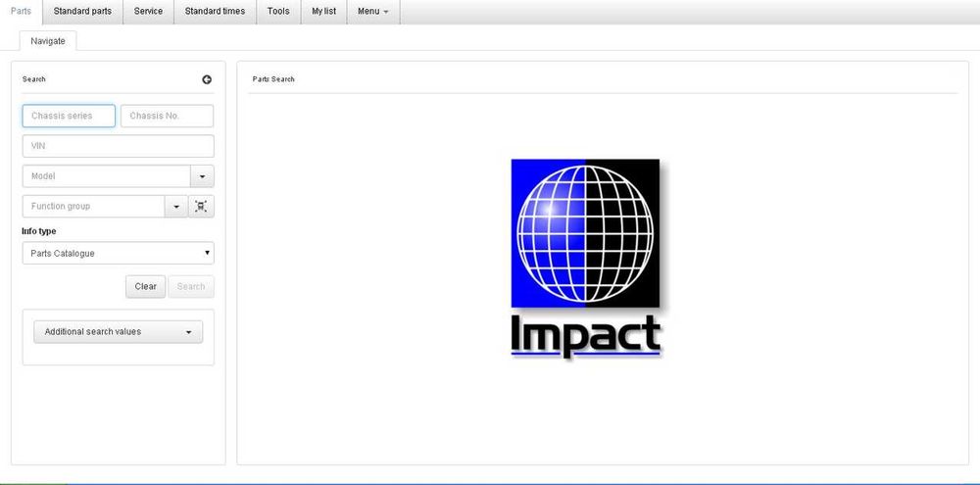980x485 pixels.
Task: Click the Clear button
Action: pyautogui.click(x=146, y=286)
